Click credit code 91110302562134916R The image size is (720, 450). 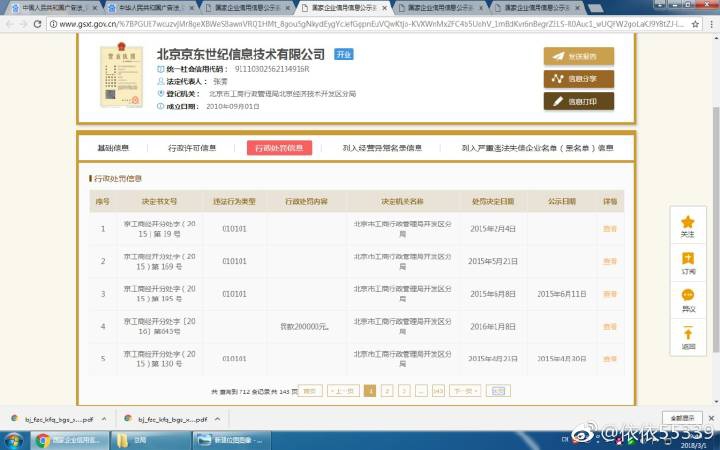(272, 69)
